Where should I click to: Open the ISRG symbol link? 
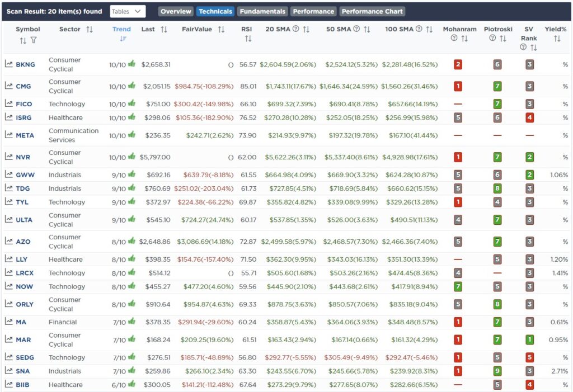tap(24, 117)
